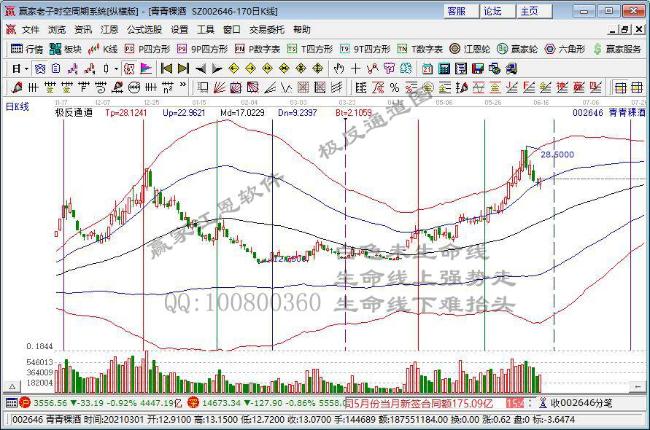The height and width of the screenshot is (430, 650).
Task: Open the P数字表 number table
Action: pos(257,49)
